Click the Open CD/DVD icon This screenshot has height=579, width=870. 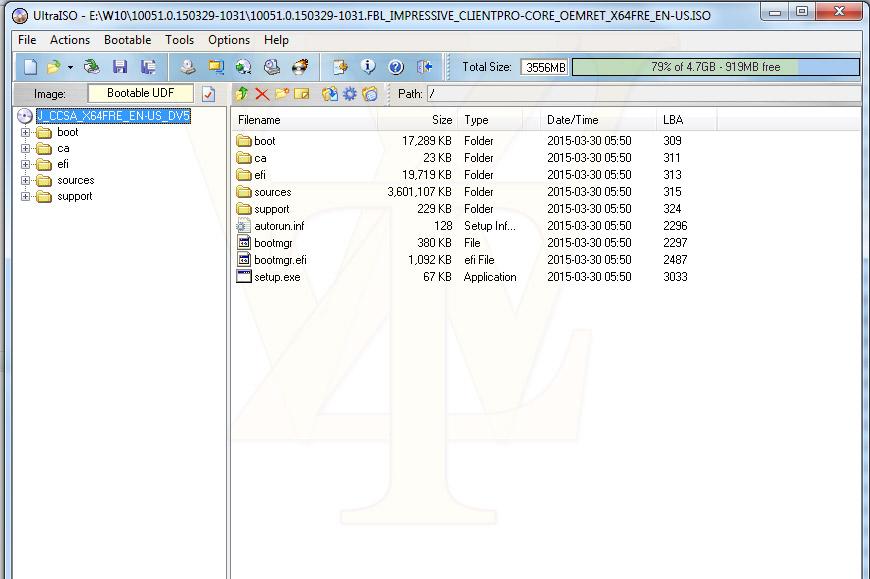92,67
